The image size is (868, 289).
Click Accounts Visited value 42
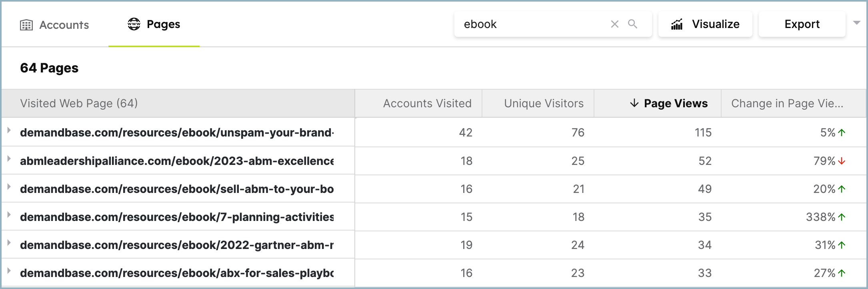(x=466, y=132)
